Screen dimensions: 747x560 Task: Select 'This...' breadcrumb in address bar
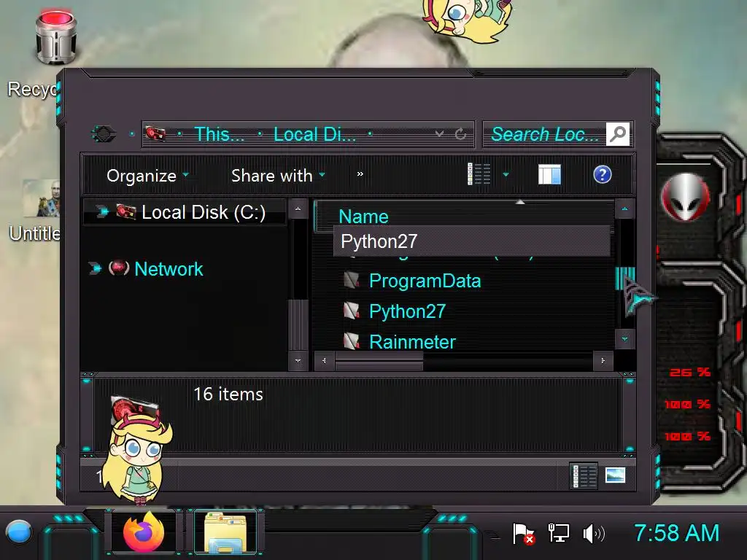coord(219,134)
